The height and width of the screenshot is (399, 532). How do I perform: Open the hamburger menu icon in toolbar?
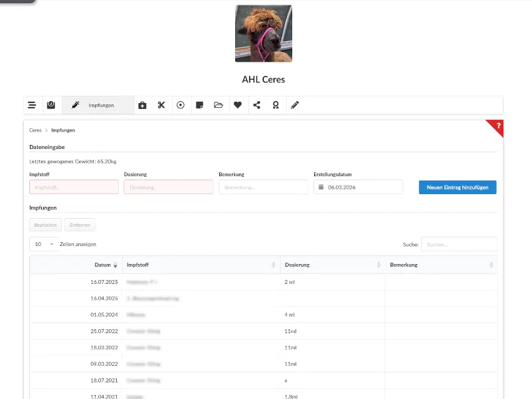coord(32,105)
